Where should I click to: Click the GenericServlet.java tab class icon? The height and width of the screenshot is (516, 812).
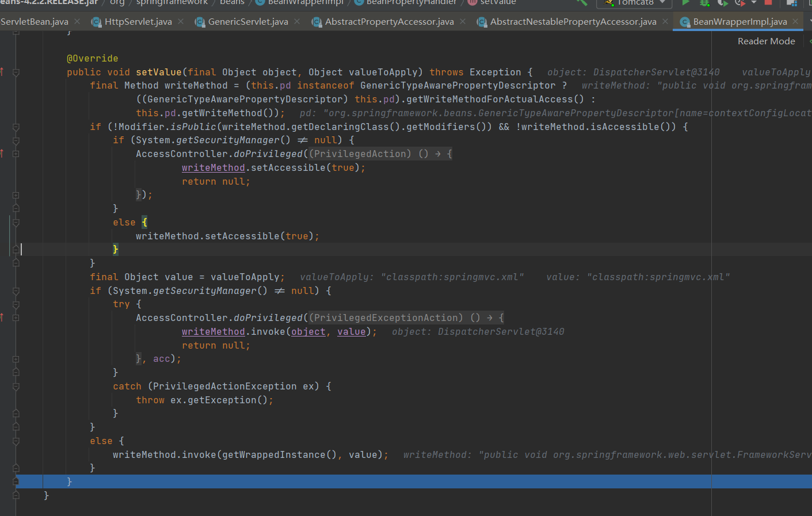tap(200, 22)
